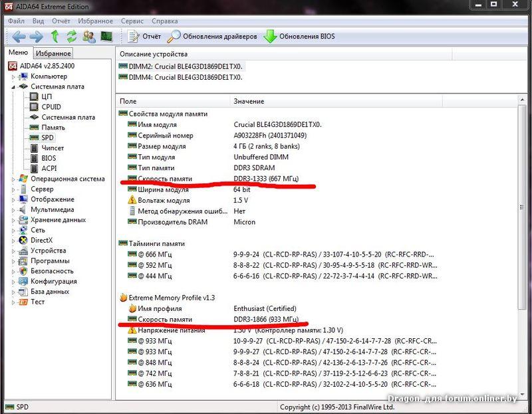Click the Отчёт toolbar button
The image size is (532, 414).
coord(144,37)
